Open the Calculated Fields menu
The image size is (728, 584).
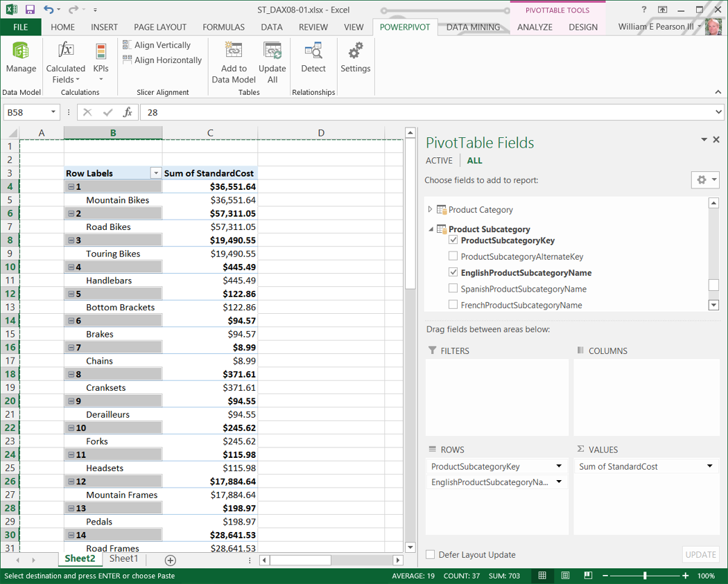(65, 62)
